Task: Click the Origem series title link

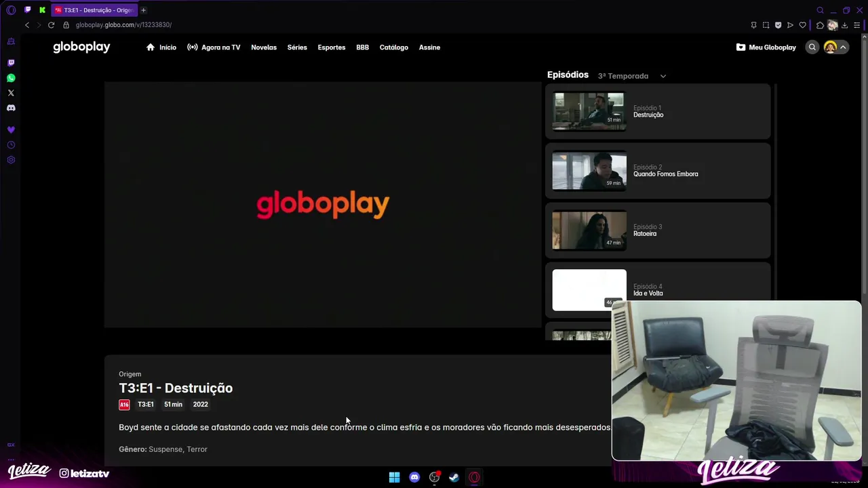Action: point(130,374)
